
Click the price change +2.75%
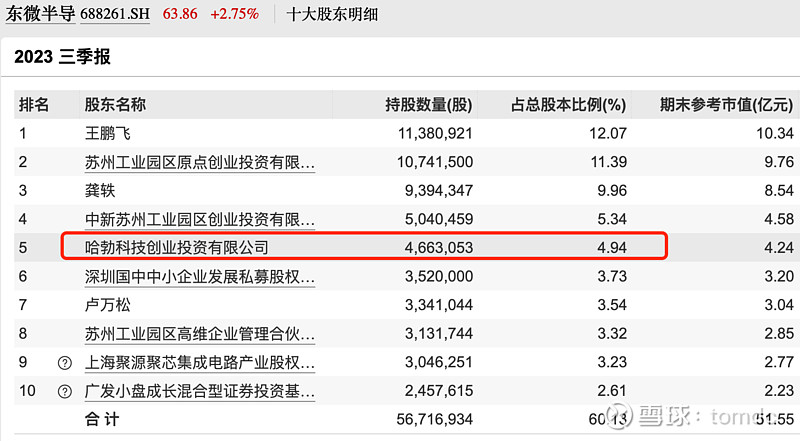(x=235, y=14)
